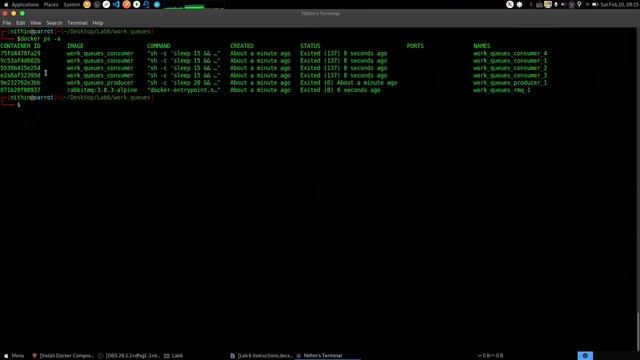Close the terminal with red button

[x=5, y=13]
